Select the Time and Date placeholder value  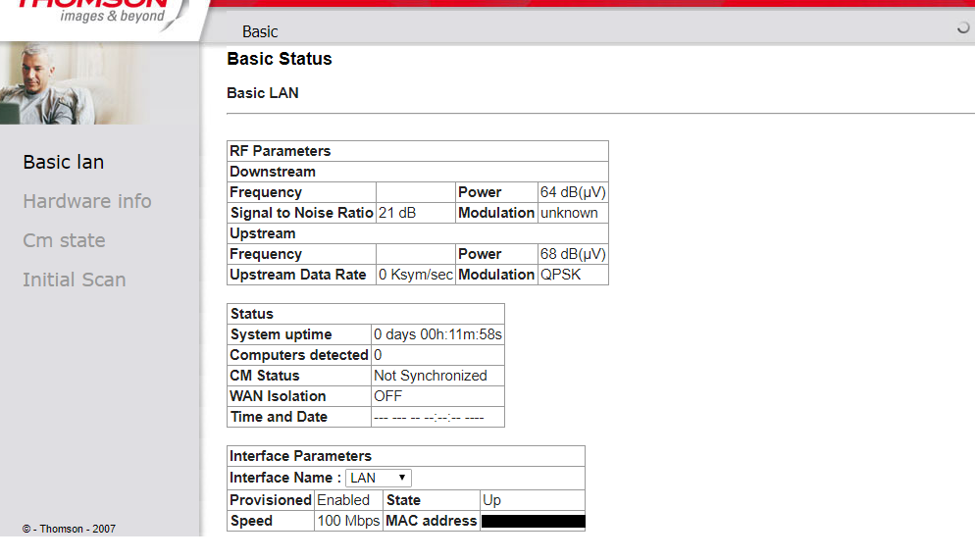(429, 417)
